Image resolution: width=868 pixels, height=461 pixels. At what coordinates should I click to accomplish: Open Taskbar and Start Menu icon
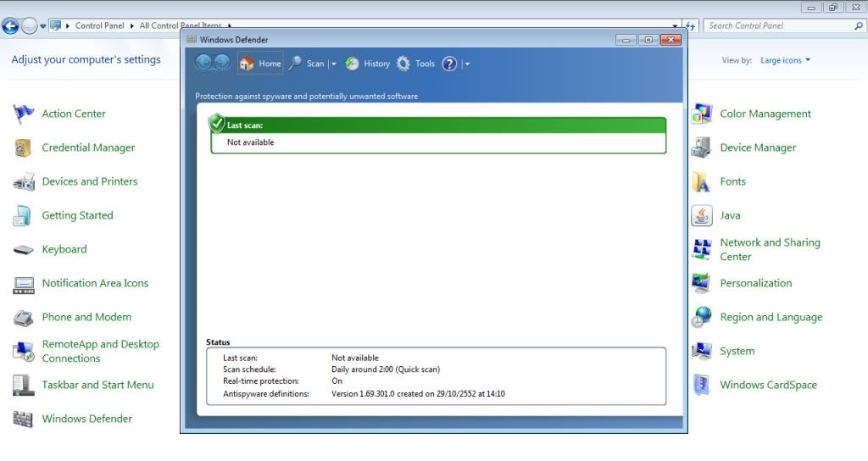(23, 386)
